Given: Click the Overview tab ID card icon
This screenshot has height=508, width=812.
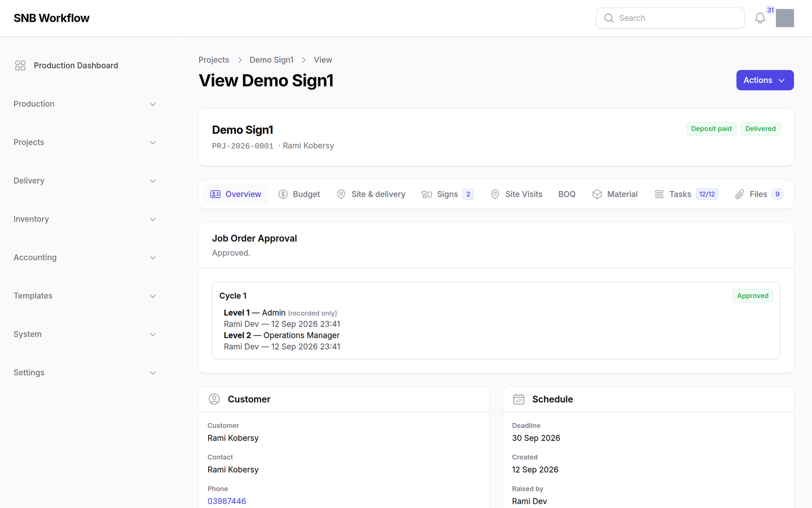Looking at the screenshot, I should coord(215,194).
